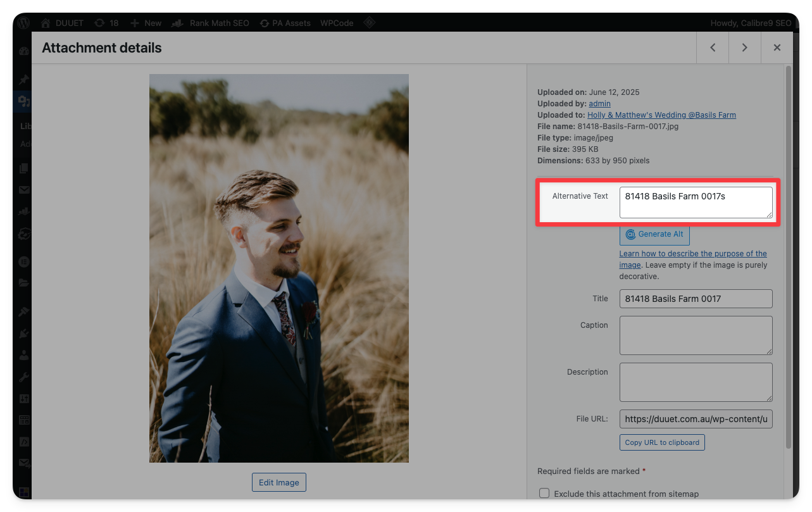Click the New plus item in admin bar

[x=146, y=23]
